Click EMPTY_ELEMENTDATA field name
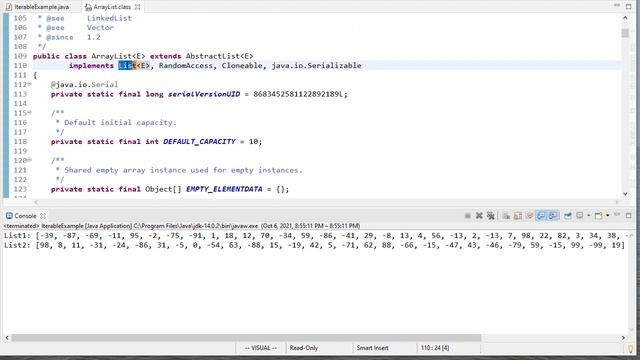 coord(224,189)
